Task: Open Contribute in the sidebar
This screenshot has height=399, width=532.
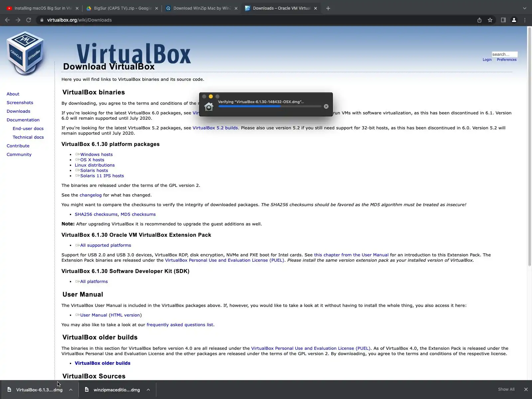Action: (x=18, y=146)
